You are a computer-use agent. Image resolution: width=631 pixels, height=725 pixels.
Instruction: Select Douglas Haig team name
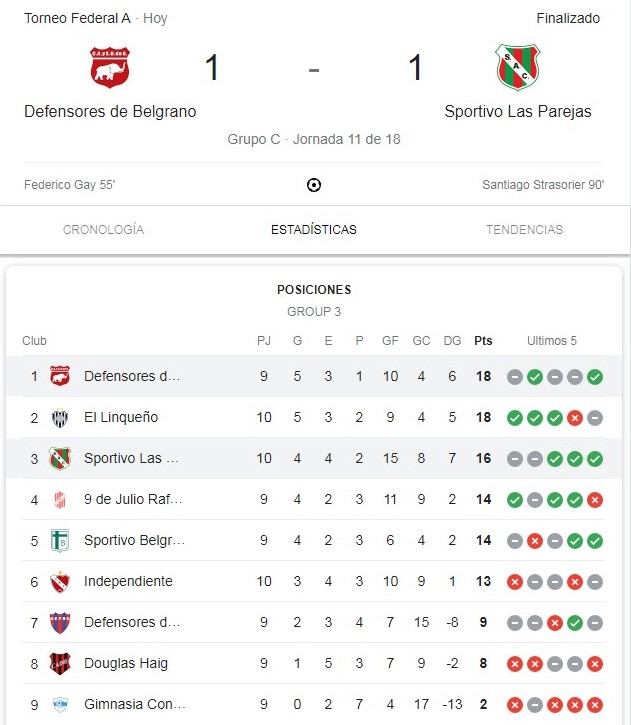pos(126,664)
